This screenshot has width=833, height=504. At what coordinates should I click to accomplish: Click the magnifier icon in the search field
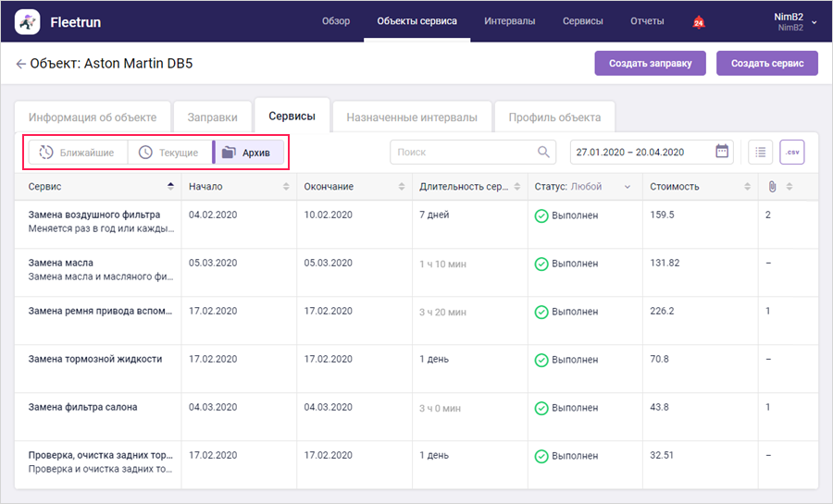pos(543,153)
